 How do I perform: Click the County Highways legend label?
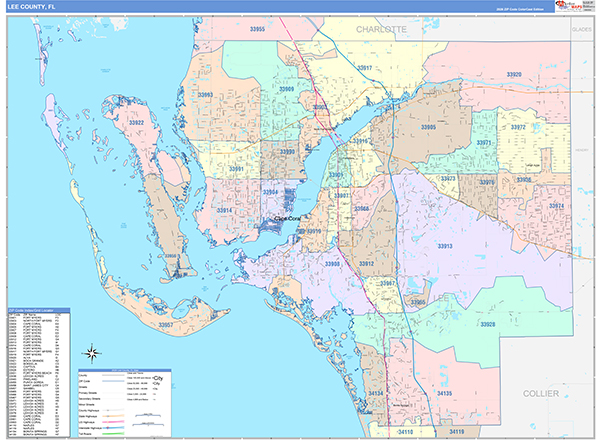click(88, 410)
